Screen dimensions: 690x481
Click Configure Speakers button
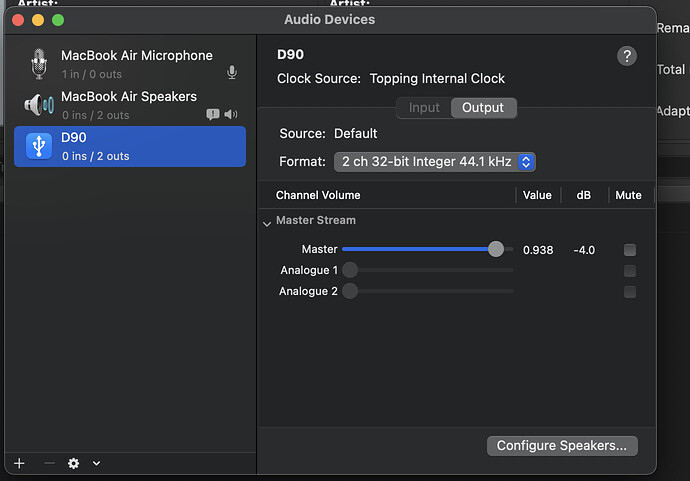[562, 446]
